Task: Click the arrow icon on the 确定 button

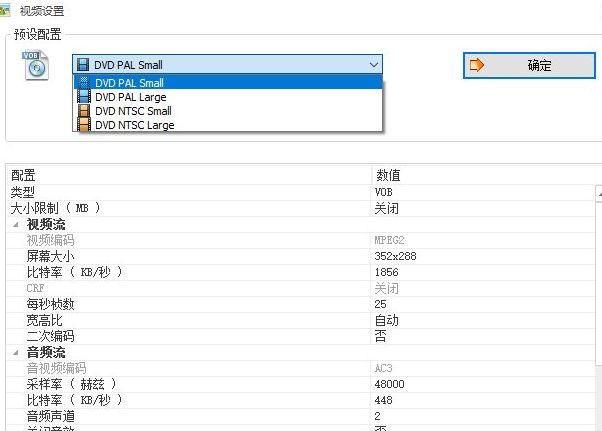Action: pos(477,65)
